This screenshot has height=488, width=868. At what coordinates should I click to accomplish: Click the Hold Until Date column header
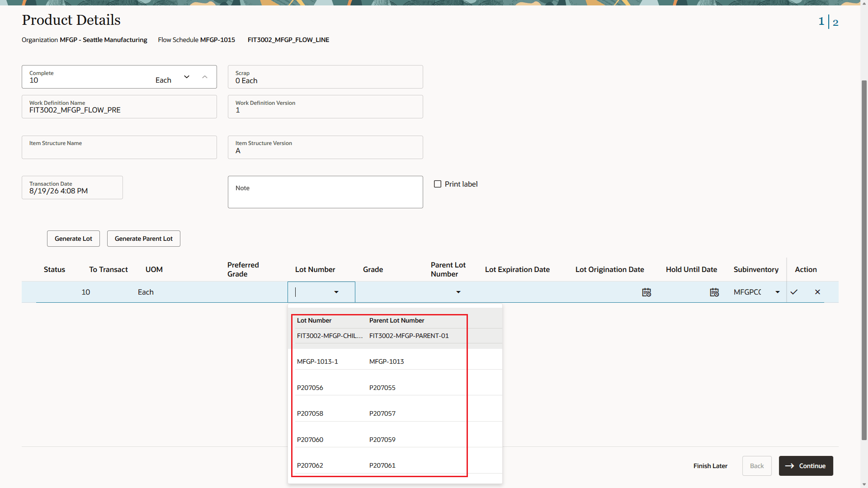click(691, 269)
